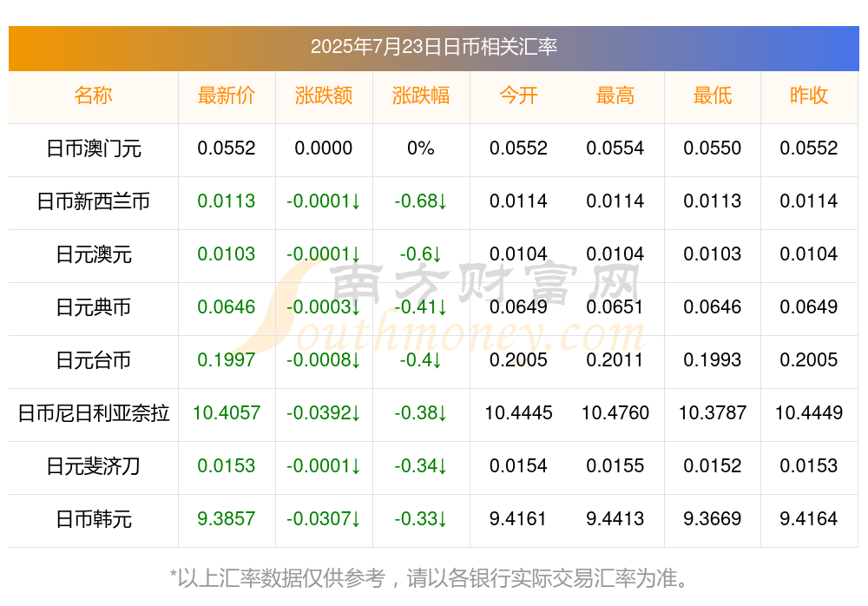Image resolution: width=868 pixels, height=606 pixels.
Task: Click the 最高 column header
Action: pyautogui.click(x=615, y=96)
